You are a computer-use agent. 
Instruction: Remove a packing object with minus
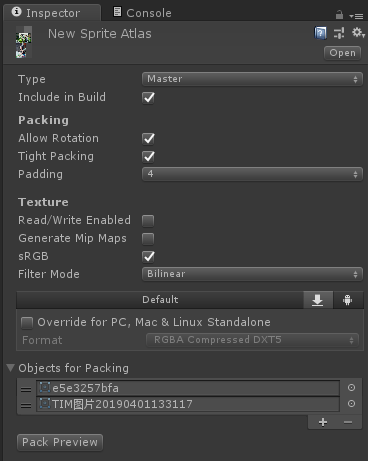coord(348,422)
